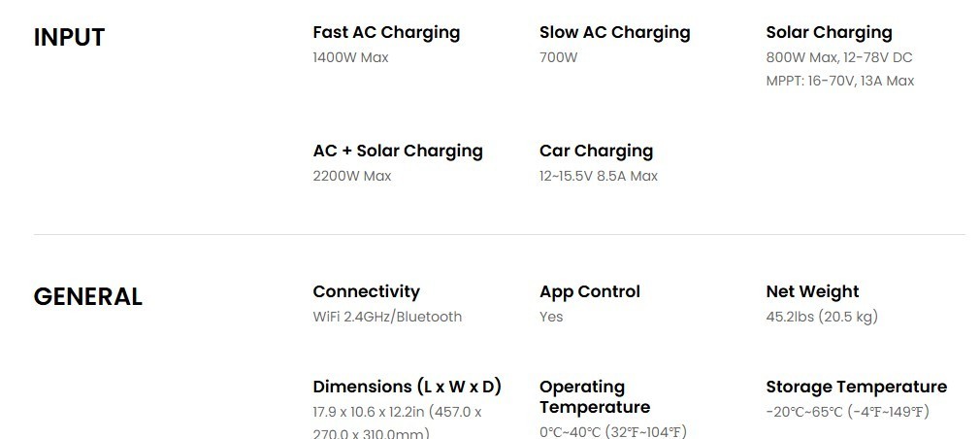Click the 1400W Max value text

point(350,57)
